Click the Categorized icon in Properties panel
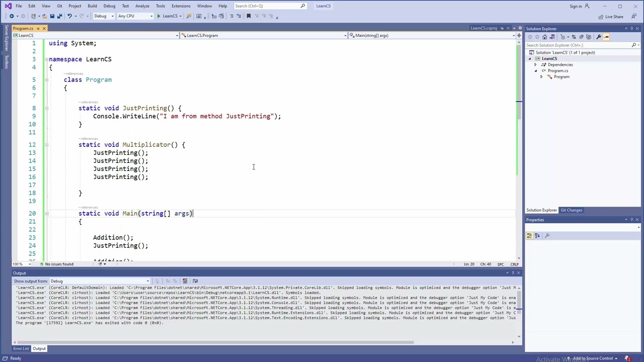Viewport: 644px width, 362px height. pos(530,235)
